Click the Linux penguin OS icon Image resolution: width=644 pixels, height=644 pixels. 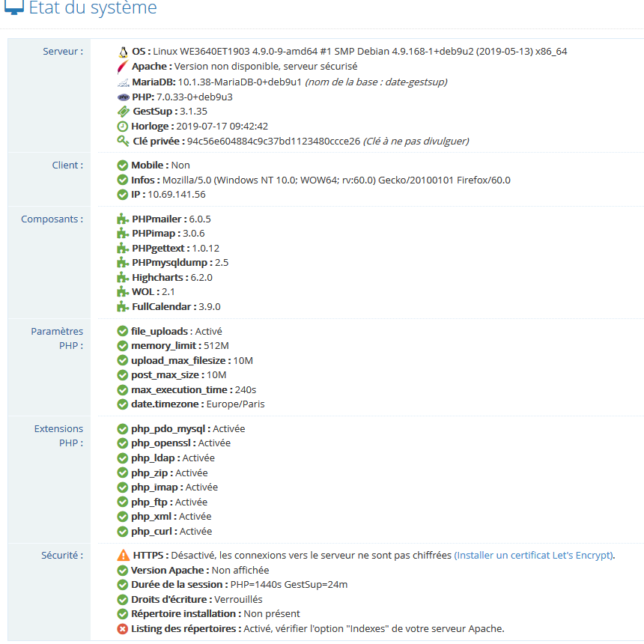(123, 52)
